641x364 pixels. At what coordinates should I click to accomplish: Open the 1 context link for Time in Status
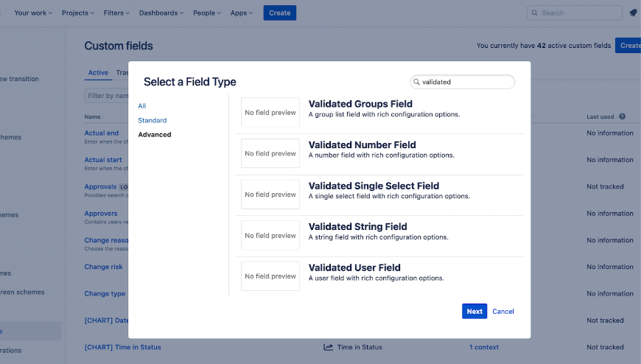pyautogui.click(x=484, y=347)
